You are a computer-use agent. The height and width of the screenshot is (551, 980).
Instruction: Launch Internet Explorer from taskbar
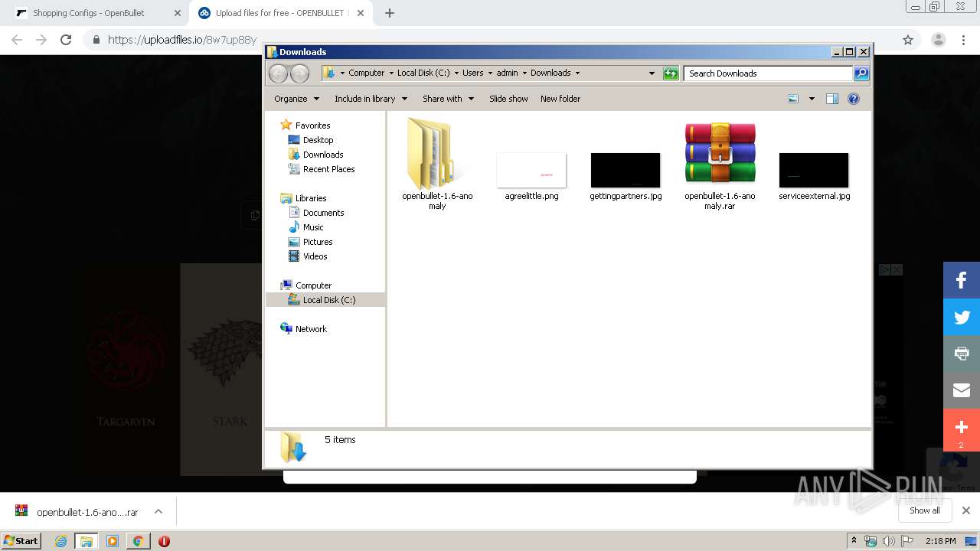click(60, 541)
